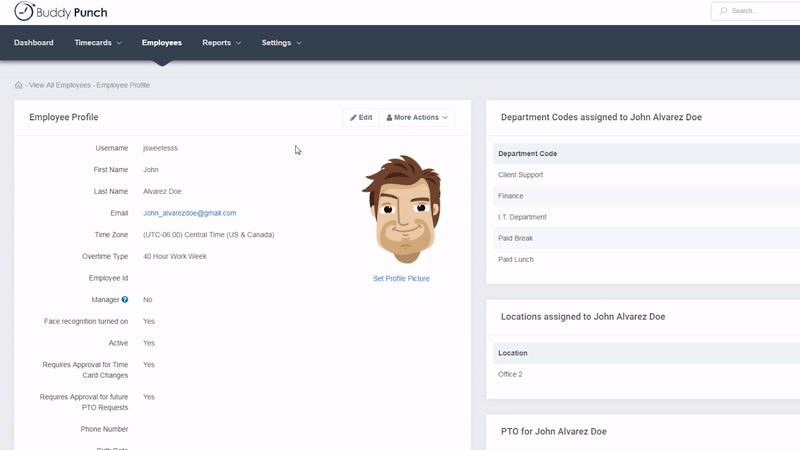The width and height of the screenshot is (800, 450).
Task: Click the Edit button
Action: point(361,117)
